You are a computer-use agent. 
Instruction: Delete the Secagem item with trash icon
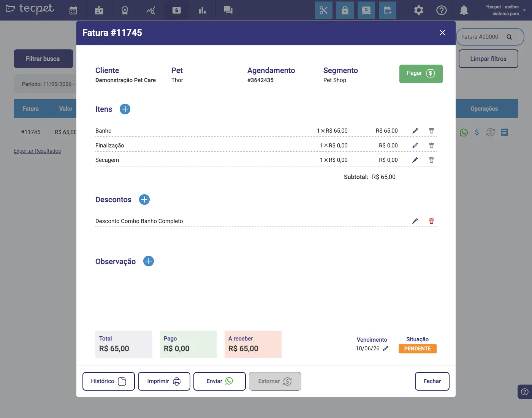point(431,160)
